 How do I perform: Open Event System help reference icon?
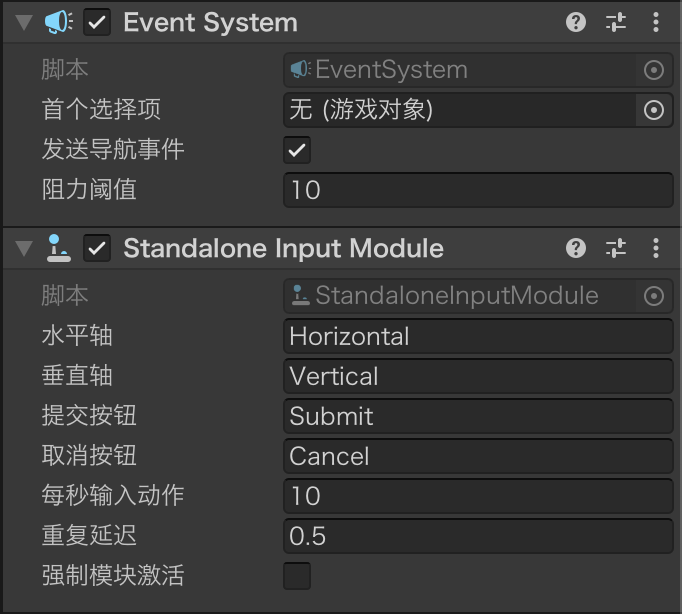point(576,22)
